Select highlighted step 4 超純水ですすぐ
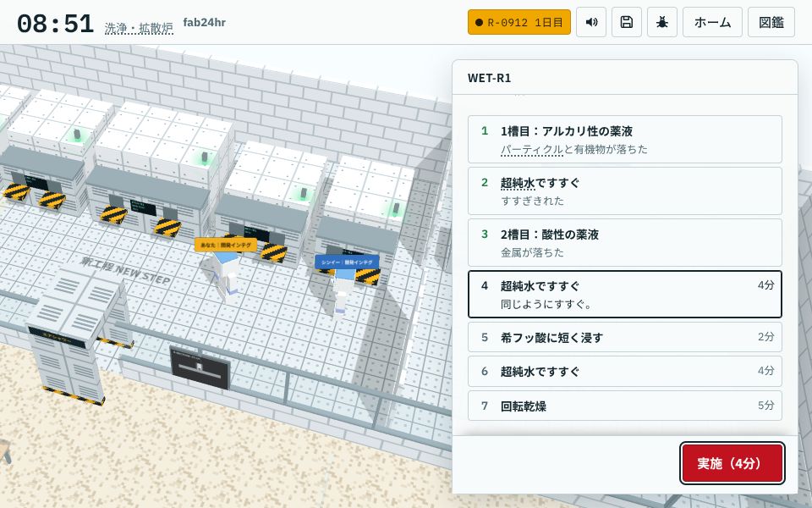This screenshot has height=508, width=812. pyautogui.click(x=624, y=294)
